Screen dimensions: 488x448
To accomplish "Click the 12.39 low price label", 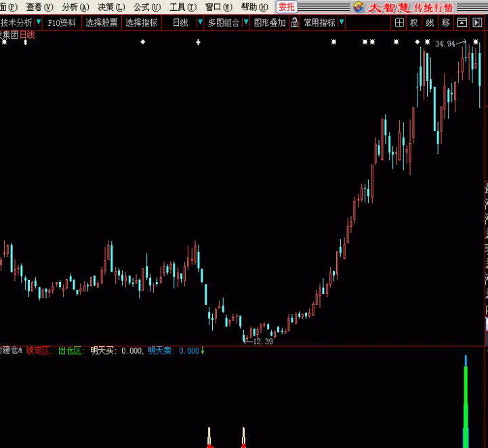I will [263, 342].
